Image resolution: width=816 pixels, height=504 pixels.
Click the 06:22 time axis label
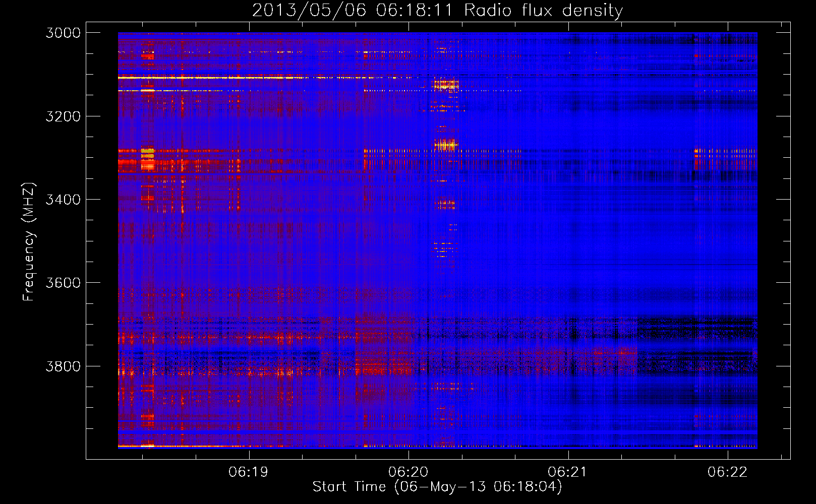click(x=728, y=472)
